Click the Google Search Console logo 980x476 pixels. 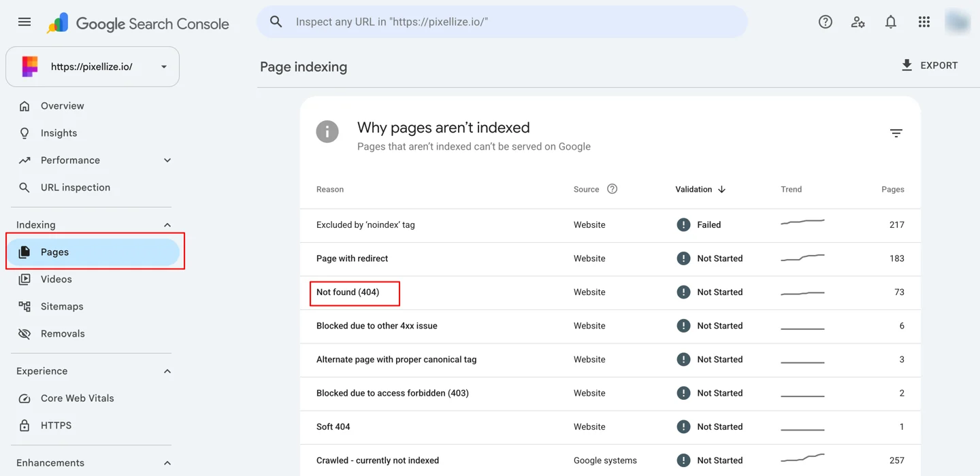pyautogui.click(x=138, y=23)
